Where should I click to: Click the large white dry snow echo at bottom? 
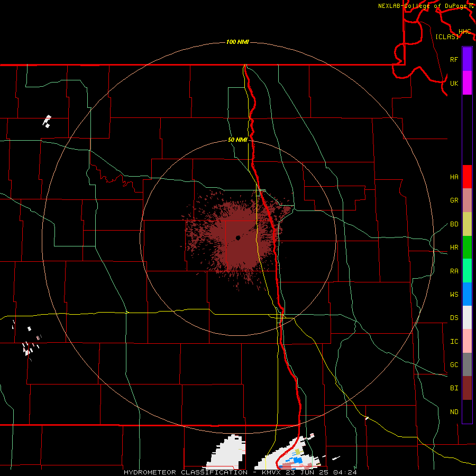pyautogui.click(x=226, y=453)
